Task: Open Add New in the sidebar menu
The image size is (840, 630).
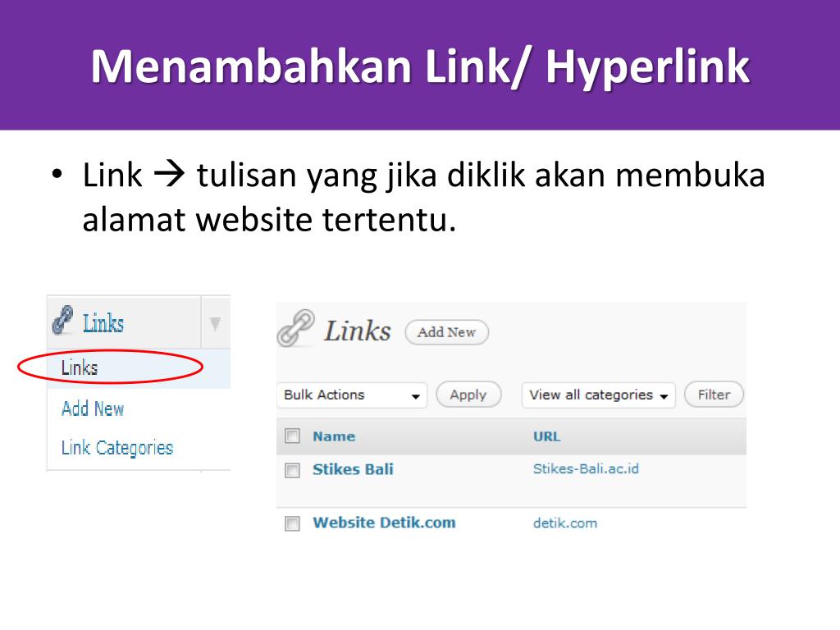Action: 92,409
